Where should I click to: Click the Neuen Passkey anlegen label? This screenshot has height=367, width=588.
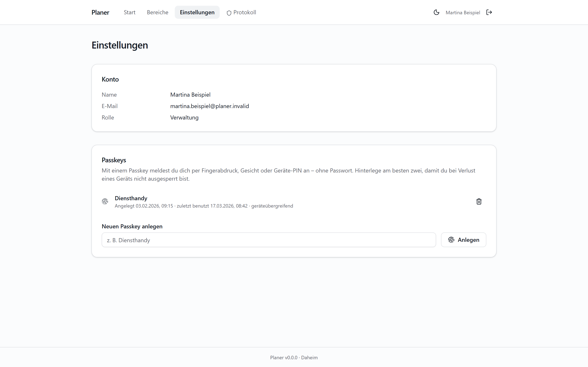coord(132,227)
